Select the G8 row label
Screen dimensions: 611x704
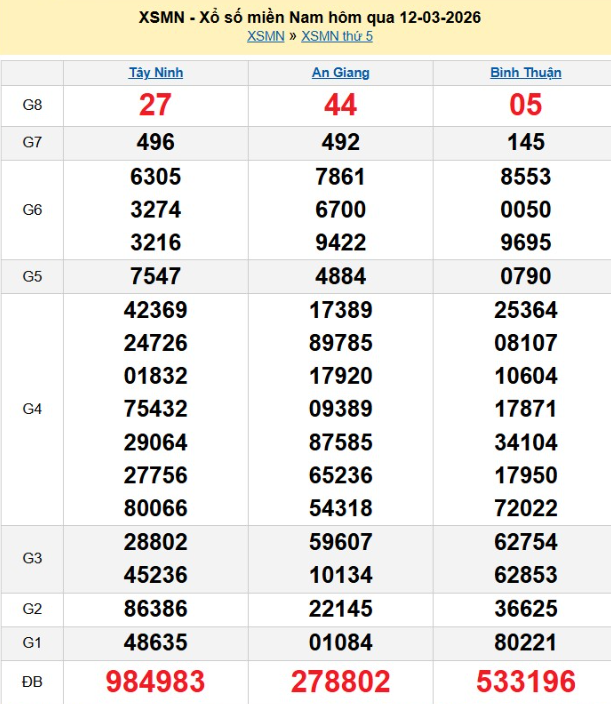(32, 105)
